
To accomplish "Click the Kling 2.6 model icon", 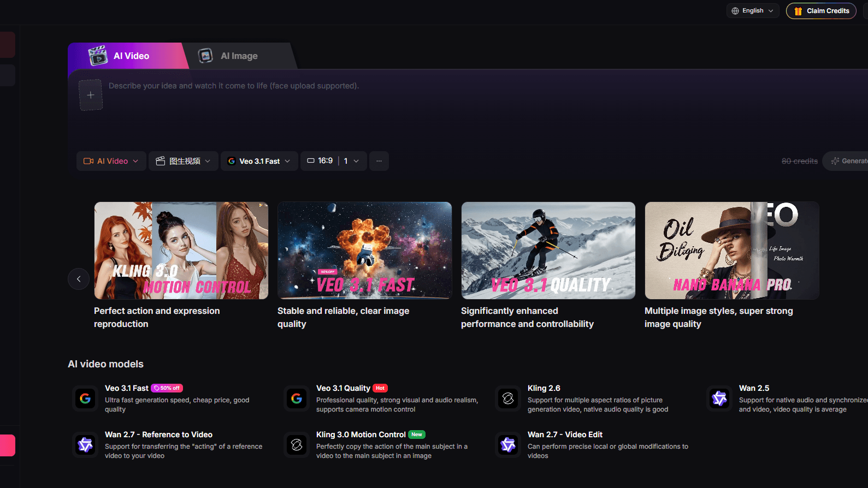I will (x=508, y=398).
